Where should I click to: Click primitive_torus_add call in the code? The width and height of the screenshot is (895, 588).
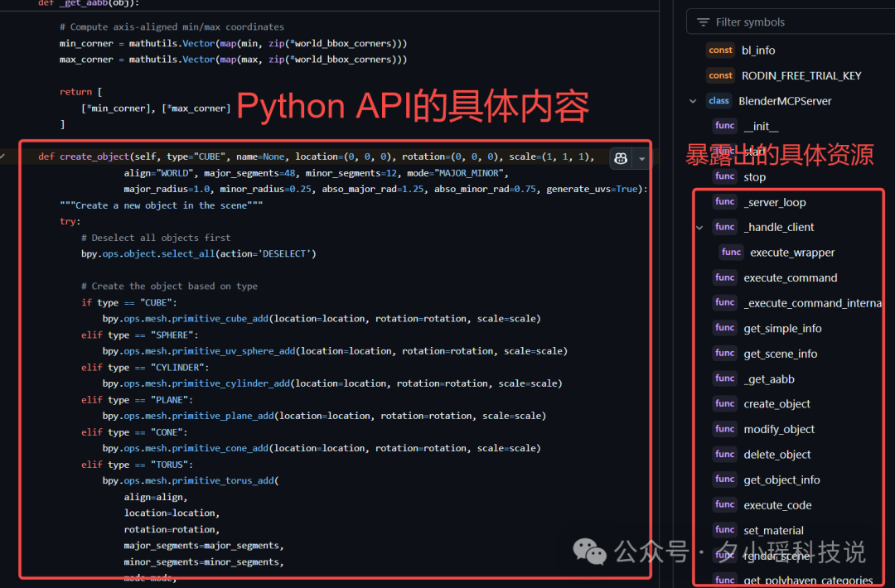223,481
